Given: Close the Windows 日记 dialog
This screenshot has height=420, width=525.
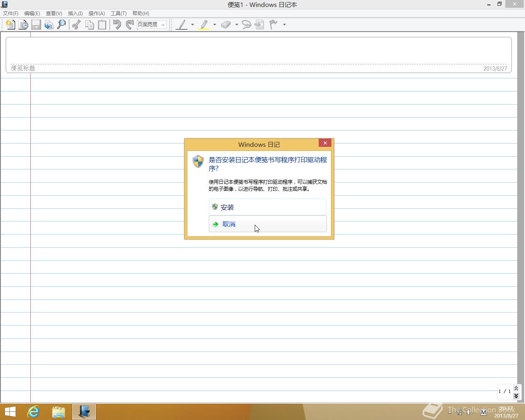Looking at the screenshot, I should pos(325,143).
